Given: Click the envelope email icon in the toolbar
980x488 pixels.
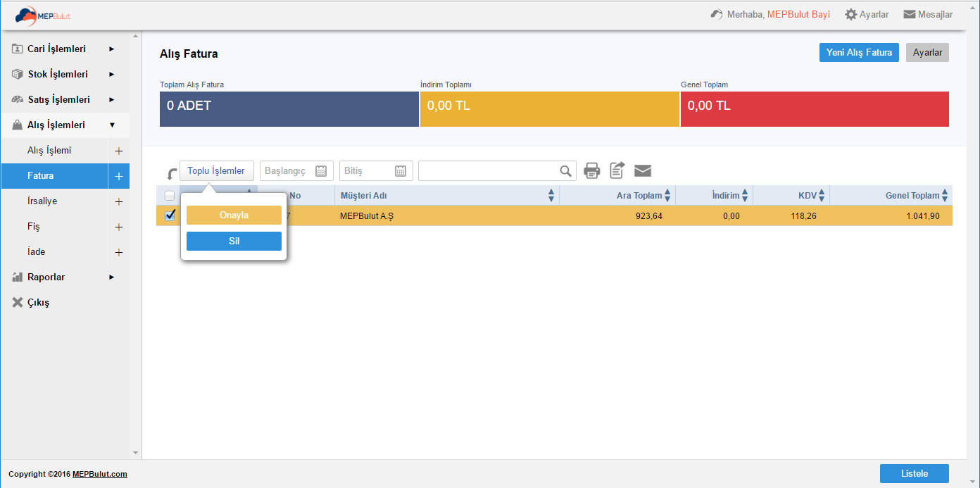Looking at the screenshot, I should point(643,170).
